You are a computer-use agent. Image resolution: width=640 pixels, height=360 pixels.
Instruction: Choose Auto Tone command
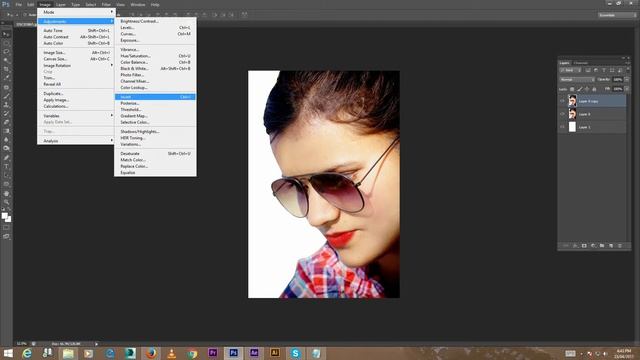click(76, 31)
